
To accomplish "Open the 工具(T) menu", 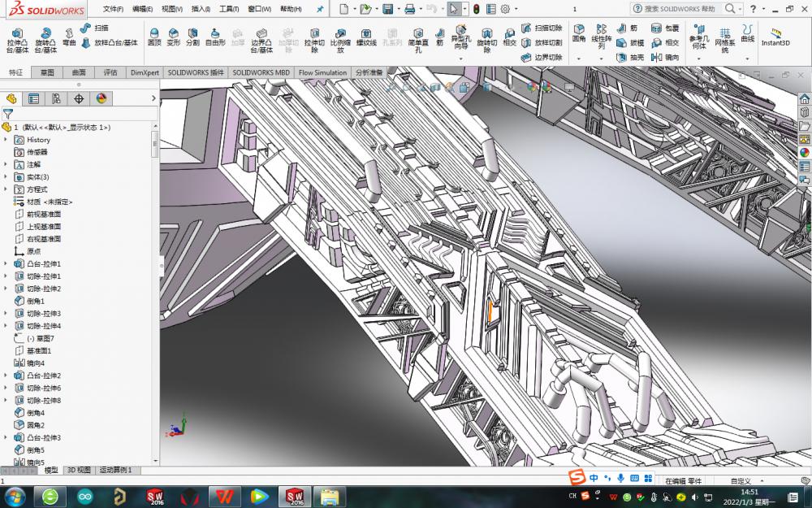I will tap(229, 9).
